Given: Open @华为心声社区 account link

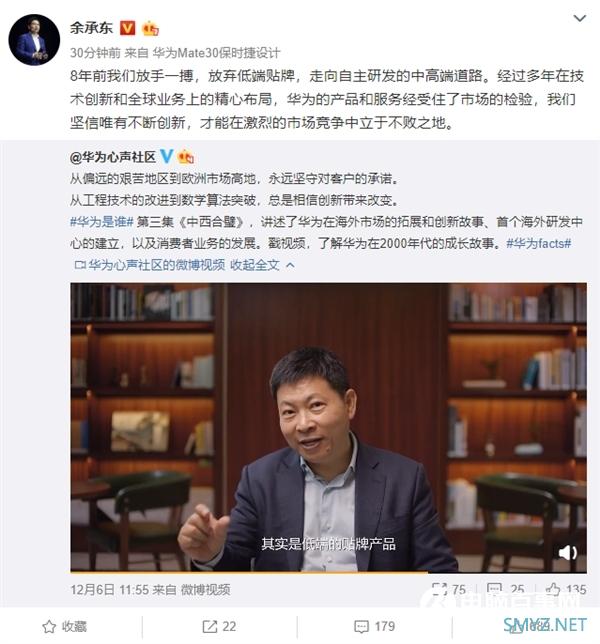Looking at the screenshot, I should [113, 157].
